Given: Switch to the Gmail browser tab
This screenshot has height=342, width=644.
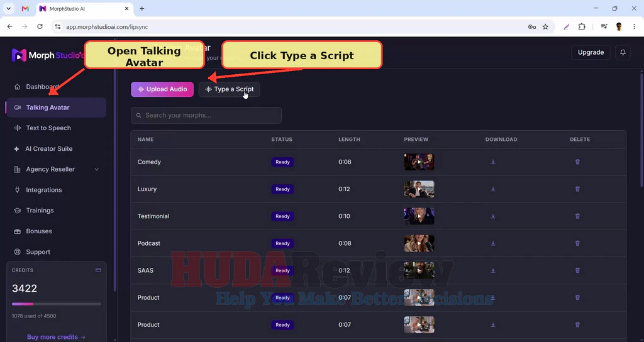Looking at the screenshot, I should (x=25, y=9).
